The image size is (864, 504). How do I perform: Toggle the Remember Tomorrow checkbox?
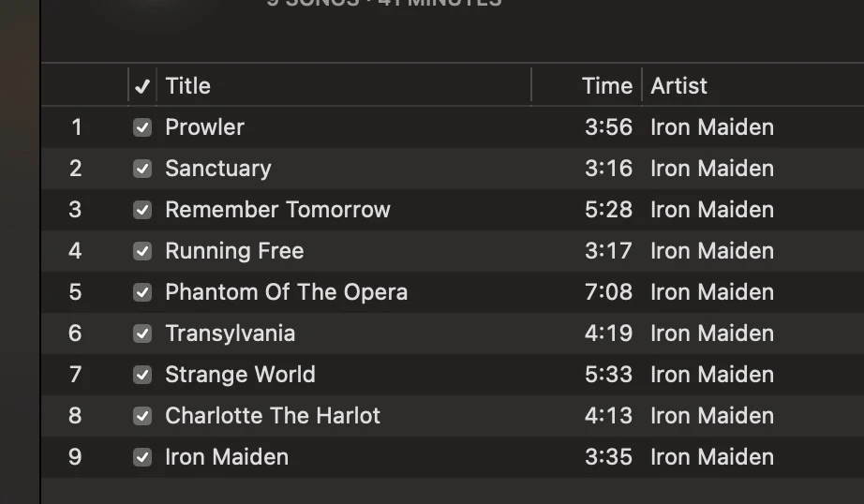point(142,210)
